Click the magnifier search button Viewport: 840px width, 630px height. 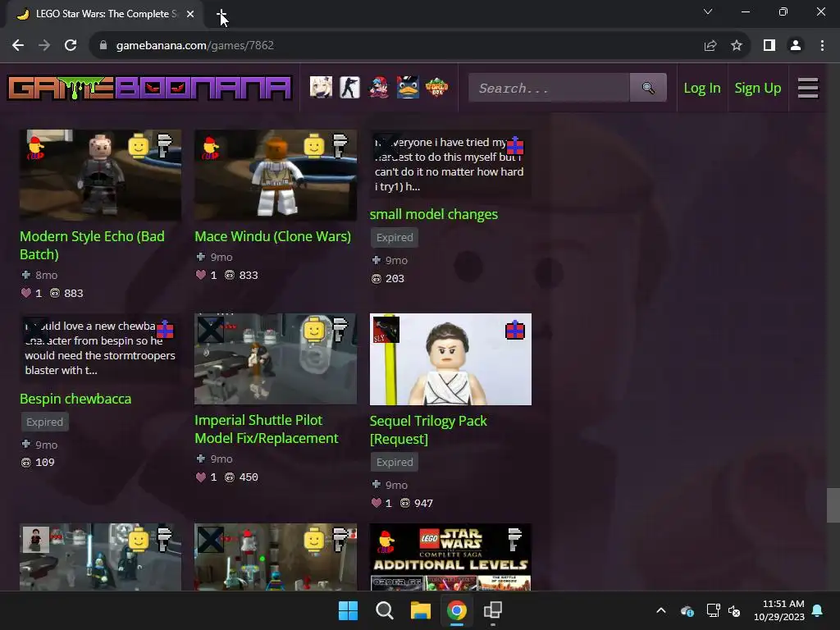point(648,87)
